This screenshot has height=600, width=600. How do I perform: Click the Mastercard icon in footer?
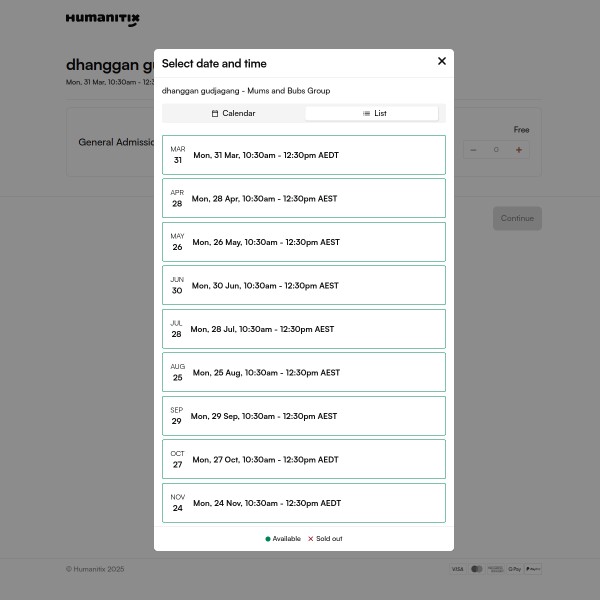click(477, 569)
